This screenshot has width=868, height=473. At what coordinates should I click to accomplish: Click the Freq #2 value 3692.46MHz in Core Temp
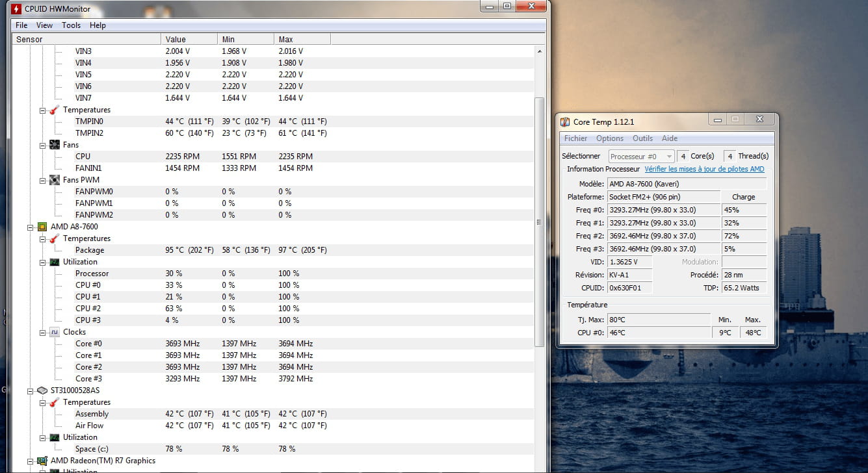[x=664, y=236]
